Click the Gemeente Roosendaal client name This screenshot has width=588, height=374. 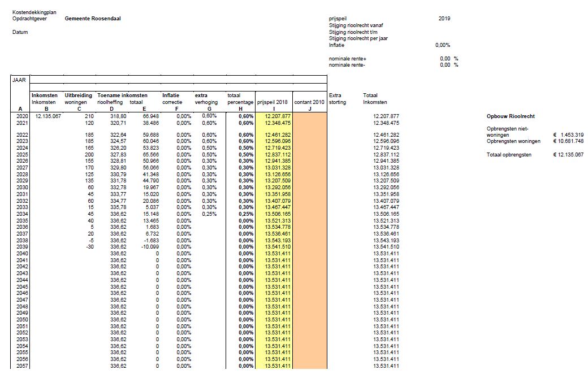[93, 18]
